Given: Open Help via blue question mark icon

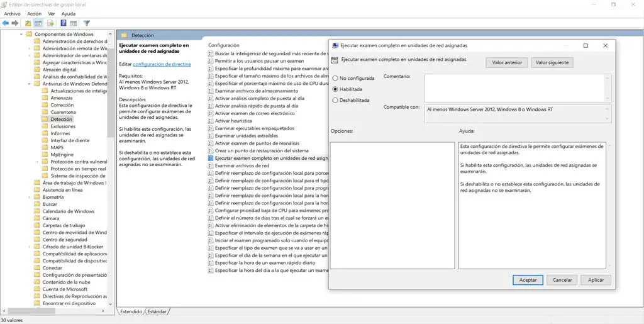Looking at the screenshot, I should coord(64,23).
